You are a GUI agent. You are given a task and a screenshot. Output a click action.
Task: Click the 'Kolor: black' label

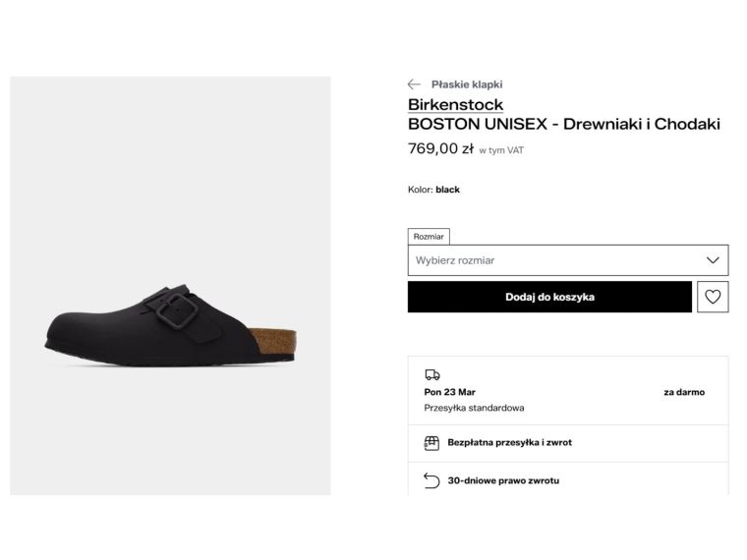(x=433, y=190)
